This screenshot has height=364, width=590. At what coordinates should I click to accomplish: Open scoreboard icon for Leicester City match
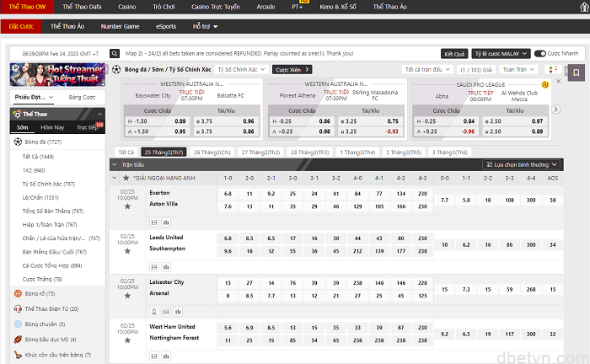pos(166,312)
